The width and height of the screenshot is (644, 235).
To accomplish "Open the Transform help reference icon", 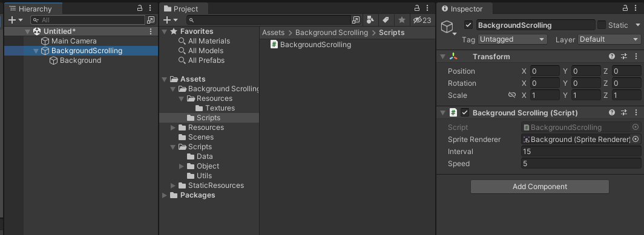I will pos(612,57).
